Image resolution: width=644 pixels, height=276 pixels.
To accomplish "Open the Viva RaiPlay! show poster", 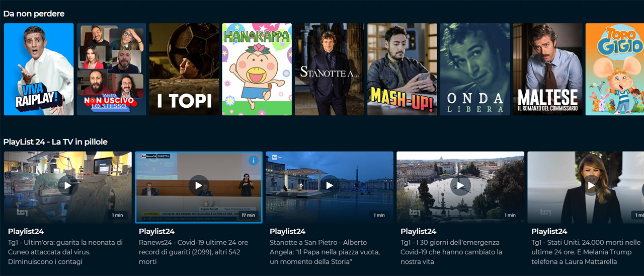I will (39, 70).
